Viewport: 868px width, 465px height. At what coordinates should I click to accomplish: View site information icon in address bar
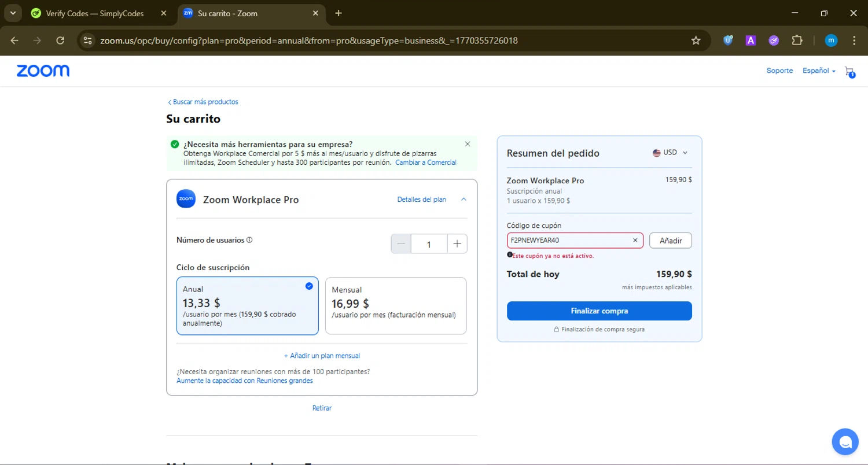87,40
